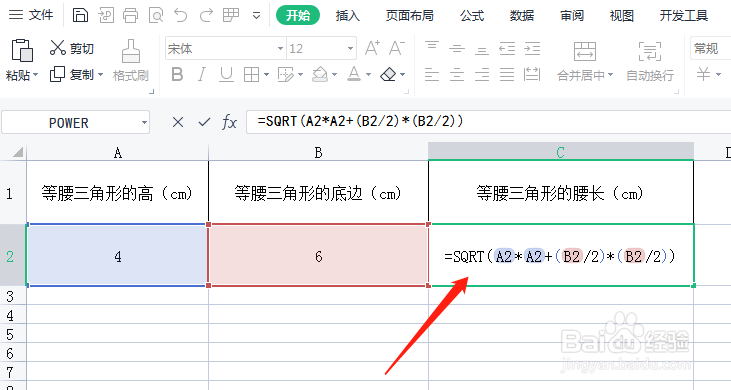Switch to the 开发工具 tab
The width and height of the screenshot is (731, 390).
tap(683, 16)
